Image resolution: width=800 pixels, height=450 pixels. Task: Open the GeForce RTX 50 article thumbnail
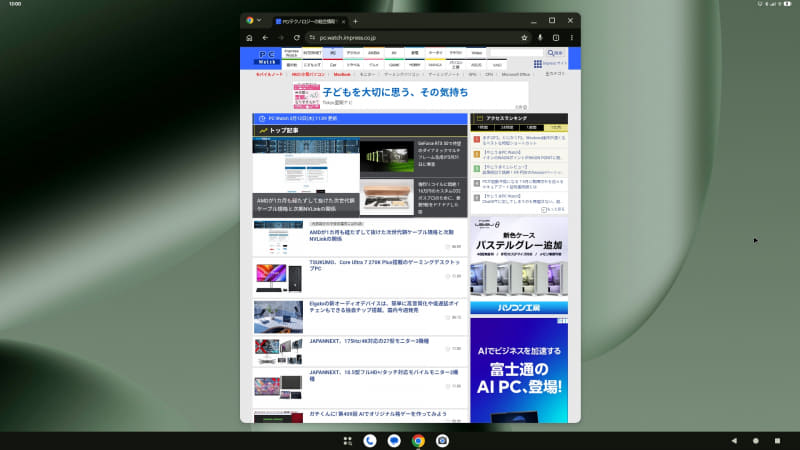[387, 157]
